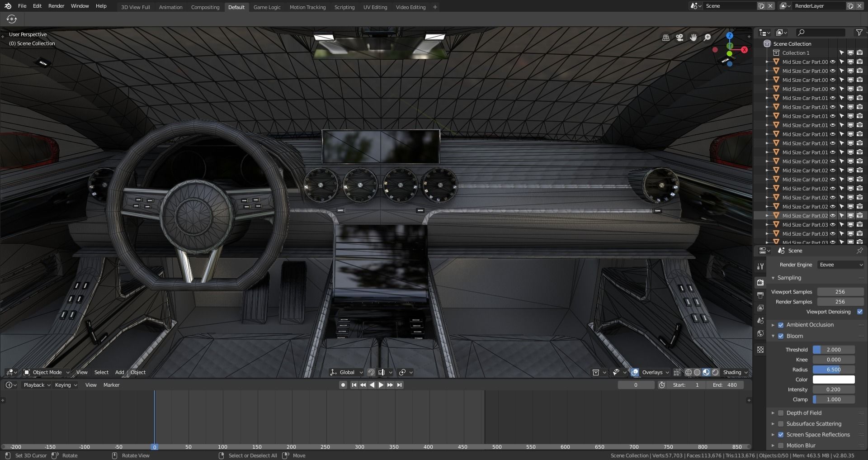Switch to UV Editing workspace tab

click(x=375, y=7)
